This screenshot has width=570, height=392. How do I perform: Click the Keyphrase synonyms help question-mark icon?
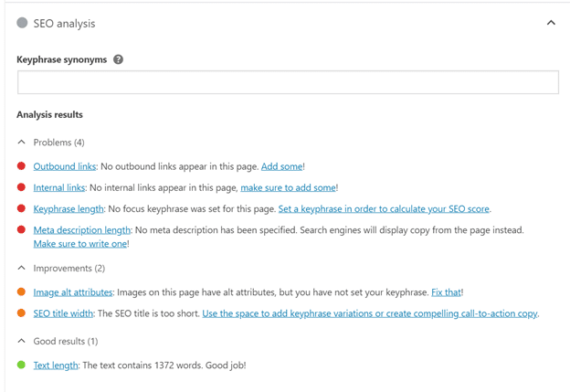(x=118, y=59)
